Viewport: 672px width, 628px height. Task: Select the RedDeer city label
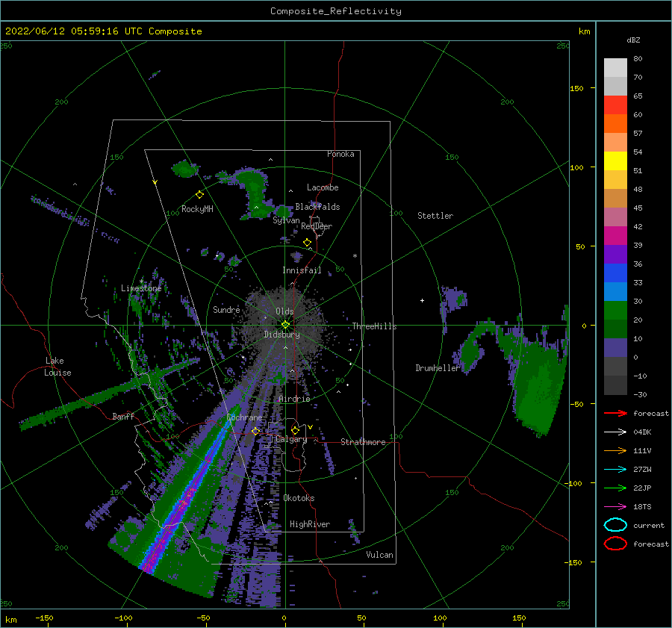[x=317, y=226]
